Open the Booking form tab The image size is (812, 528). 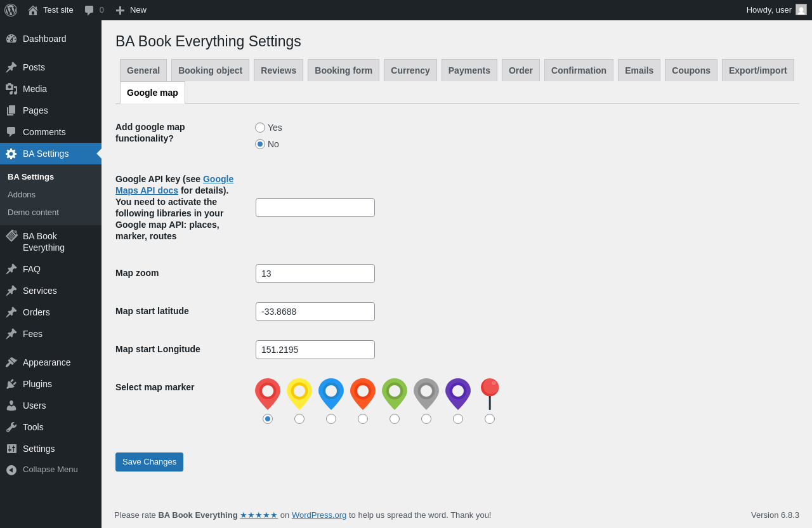pyautogui.click(x=344, y=70)
